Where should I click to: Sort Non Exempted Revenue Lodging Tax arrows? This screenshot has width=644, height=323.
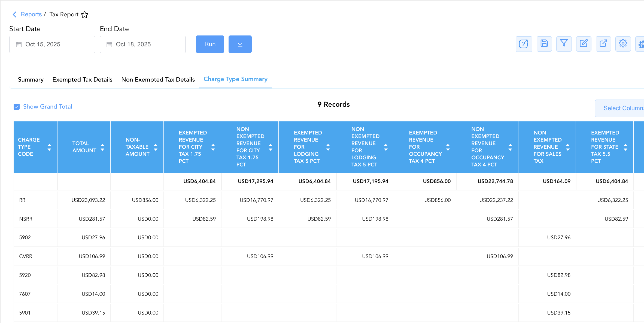pyautogui.click(x=386, y=147)
